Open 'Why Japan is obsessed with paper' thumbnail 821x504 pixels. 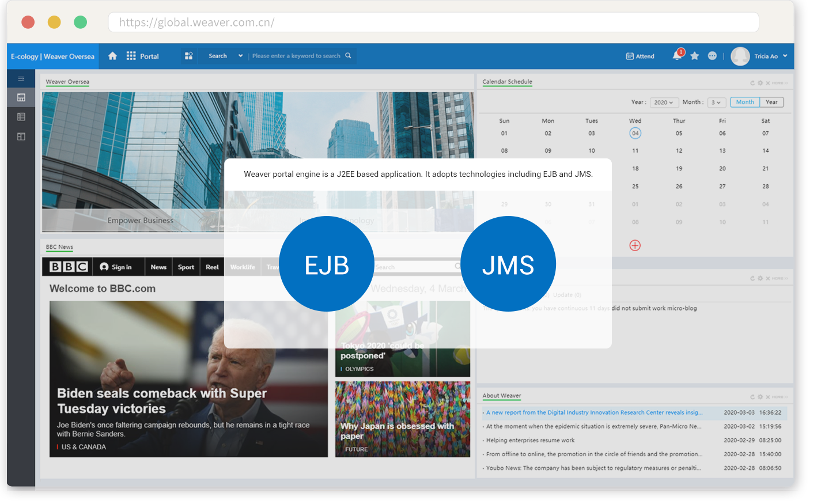point(403,419)
